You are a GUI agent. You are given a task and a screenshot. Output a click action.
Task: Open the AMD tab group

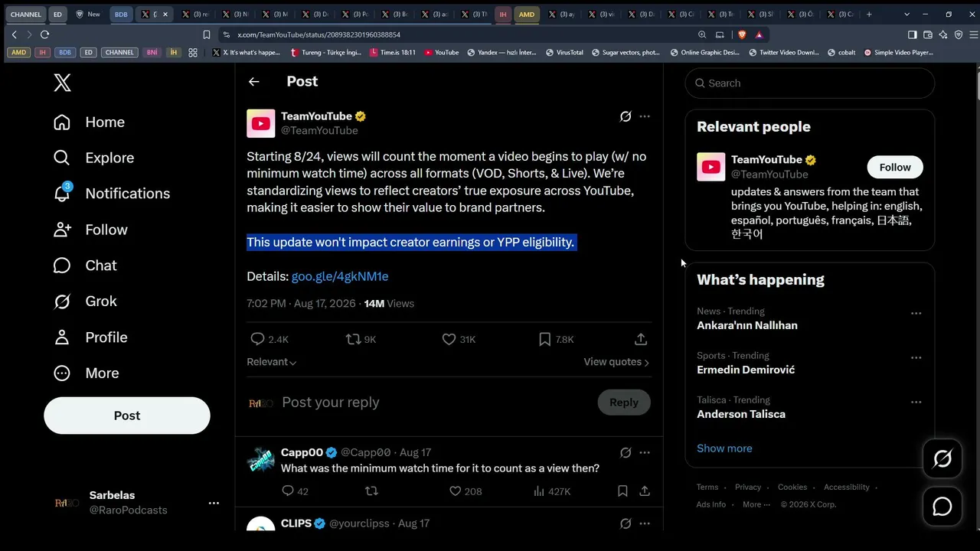click(x=527, y=15)
